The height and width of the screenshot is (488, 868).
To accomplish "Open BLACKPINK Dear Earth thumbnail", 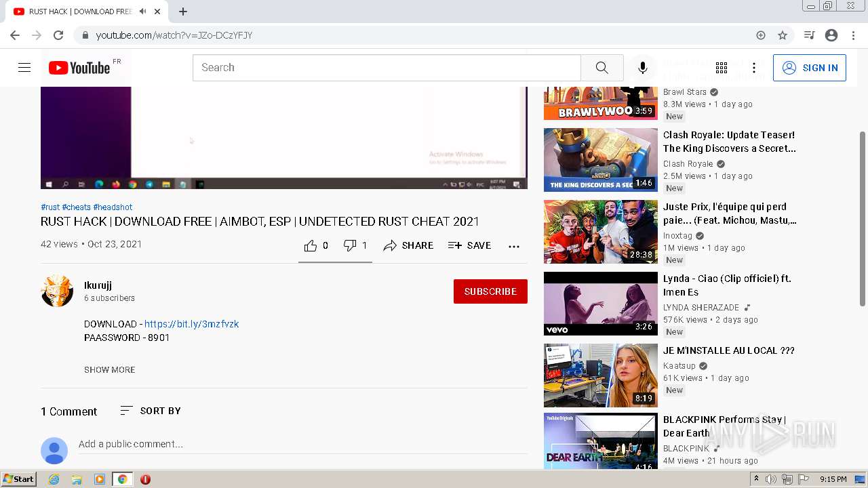I will pyautogui.click(x=601, y=441).
